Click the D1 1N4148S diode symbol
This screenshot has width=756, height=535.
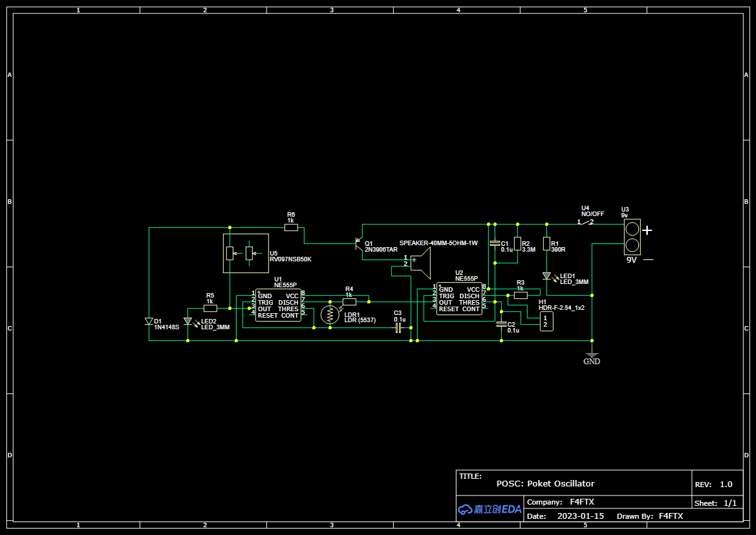click(149, 322)
